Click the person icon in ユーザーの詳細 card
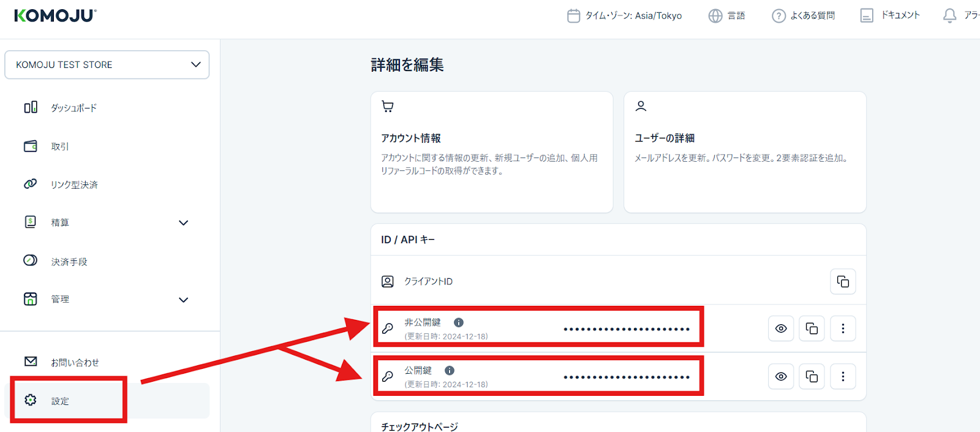The image size is (980, 432). pyautogui.click(x=641, y=106)
